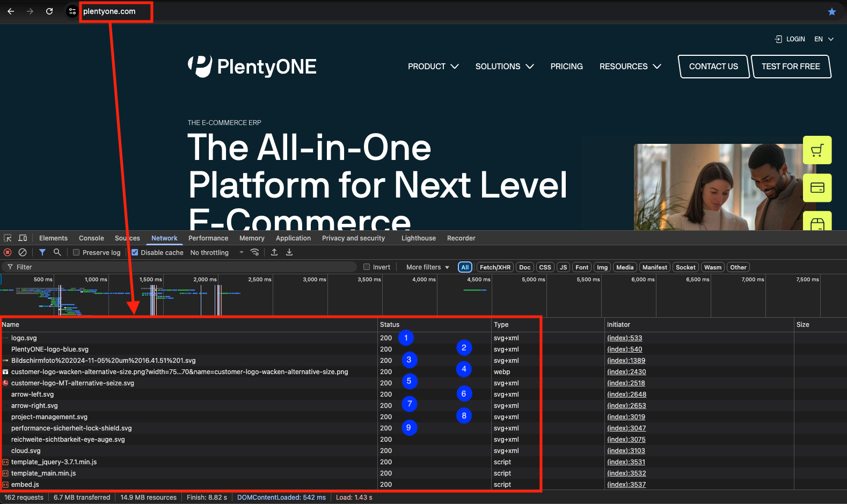The width and height of the screenshot is (847, 504).
Task: Open network conditions settings icon
Action: (255, 252)
